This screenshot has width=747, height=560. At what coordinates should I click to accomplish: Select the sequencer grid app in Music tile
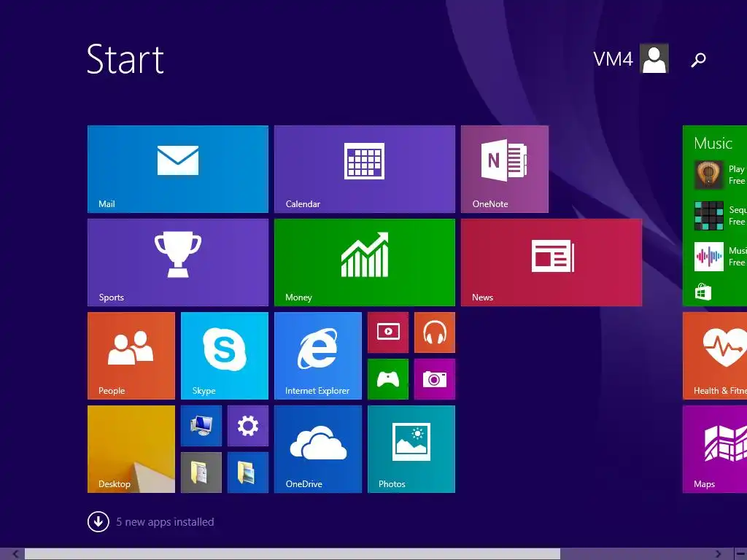click(709, 216)
